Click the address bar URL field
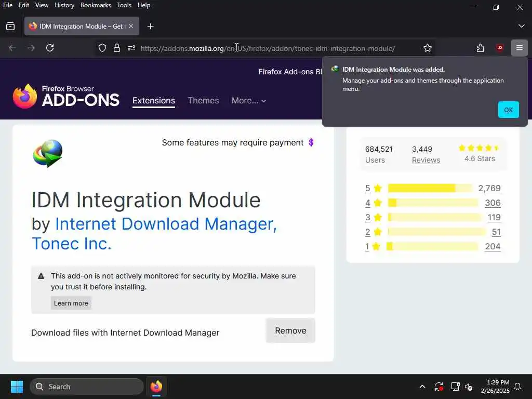The width and height of the screenshot is (532, 399). coord(268,48)
